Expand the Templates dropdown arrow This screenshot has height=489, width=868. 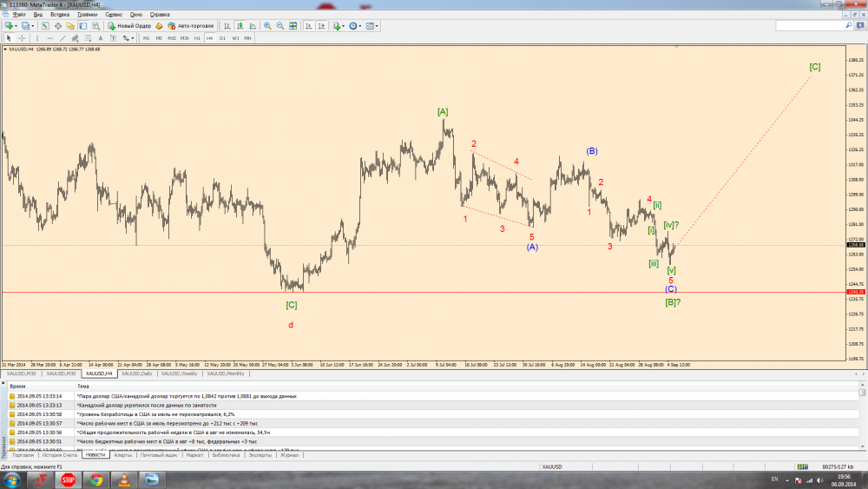click(x=377, y=26)
